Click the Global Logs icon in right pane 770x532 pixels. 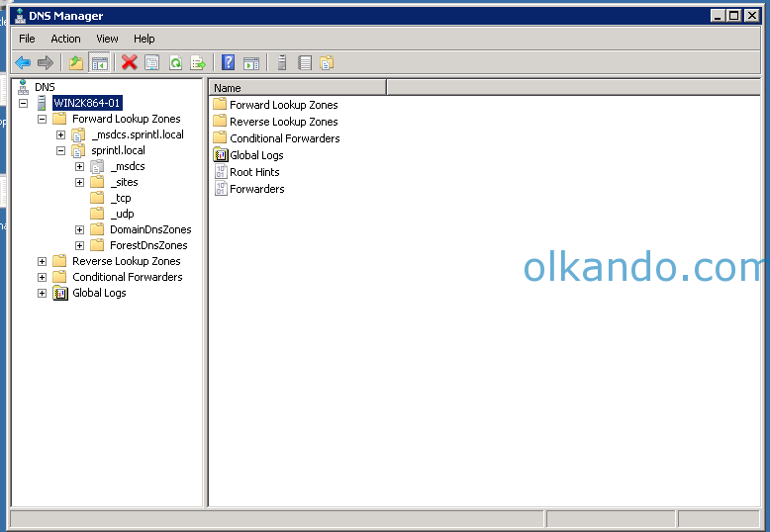[x=221, y=155]
